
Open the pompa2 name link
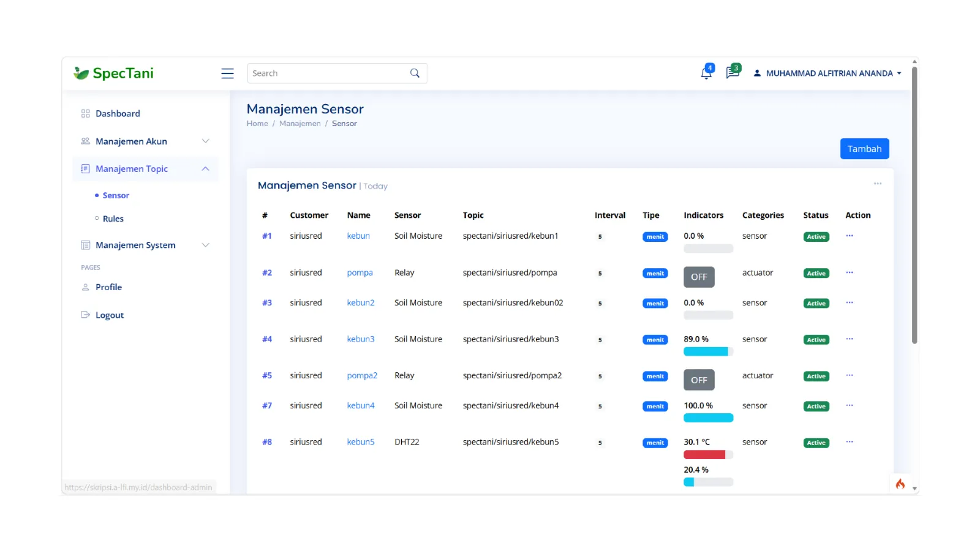(x=362, y=375)
